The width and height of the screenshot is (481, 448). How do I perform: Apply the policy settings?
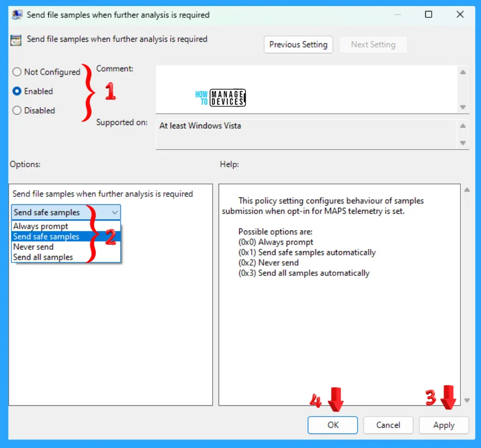[x=444, y=425]
